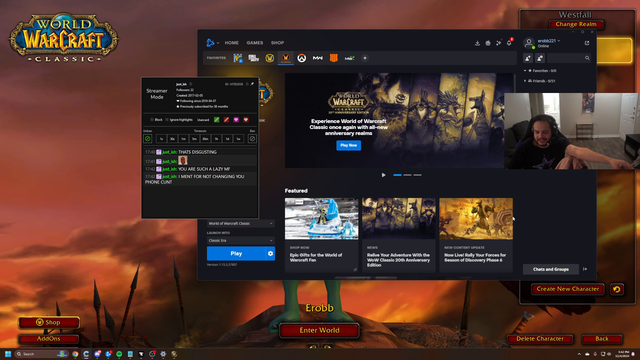Open the Overwatch icon in favorites bar
This screenshot has height=360, width=640.
coord(302,58)
